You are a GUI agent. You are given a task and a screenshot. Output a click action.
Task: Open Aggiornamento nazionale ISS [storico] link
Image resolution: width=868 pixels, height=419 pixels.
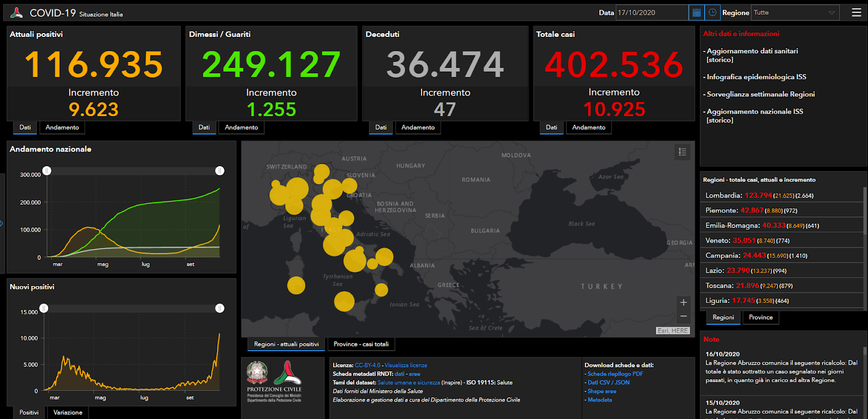tap(755, 116)
